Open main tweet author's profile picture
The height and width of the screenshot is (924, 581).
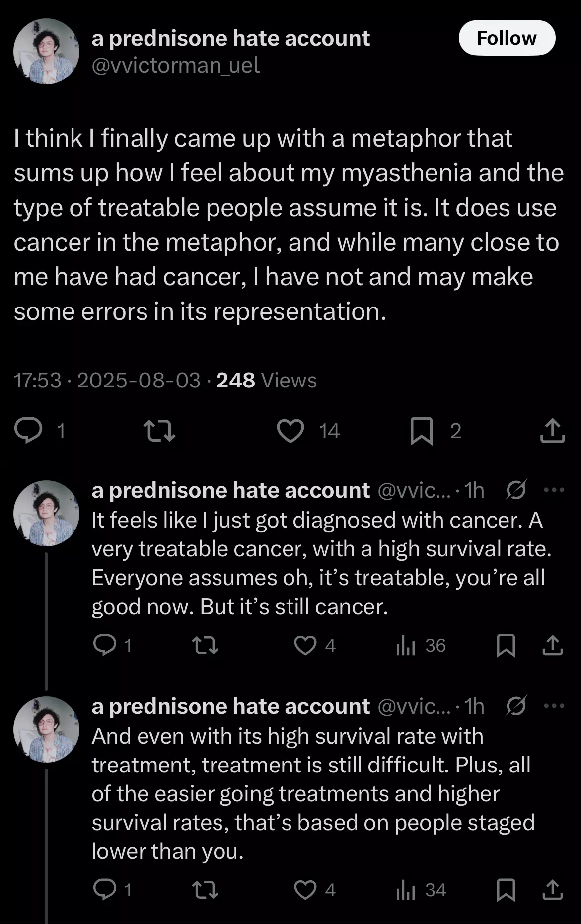pyautogui.click(x=46, y=51)
